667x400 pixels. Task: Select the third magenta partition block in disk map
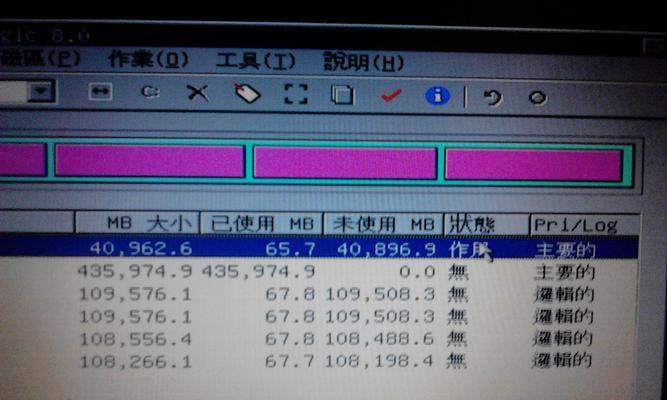click(345, 163)
